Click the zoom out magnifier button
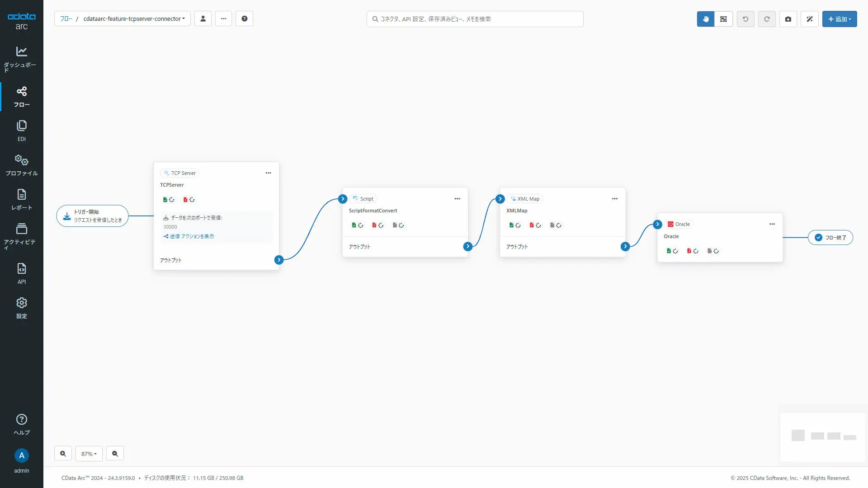This screenshot has height=488, width=868. (115, 454)
